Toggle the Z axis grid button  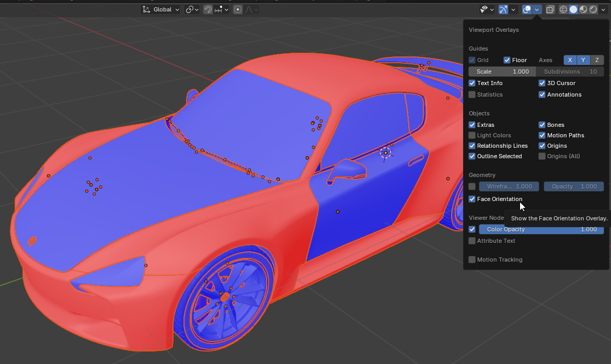click(x=596, y=60)
